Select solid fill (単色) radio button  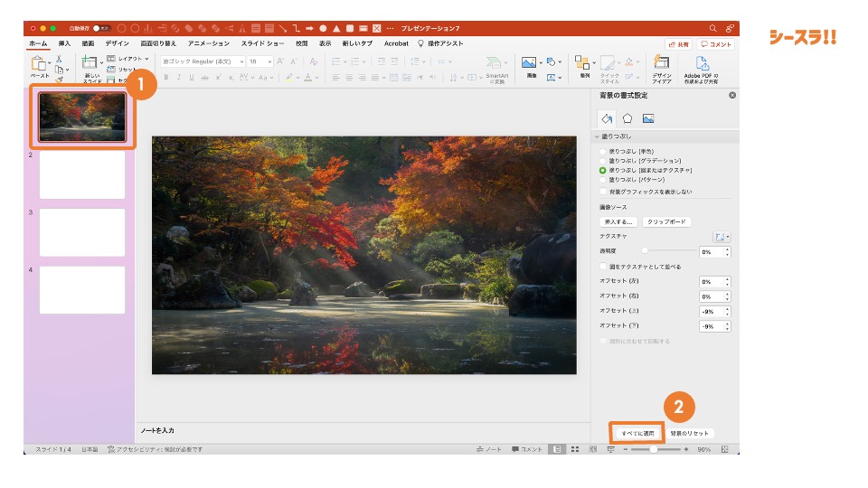[x=603, y=151]
